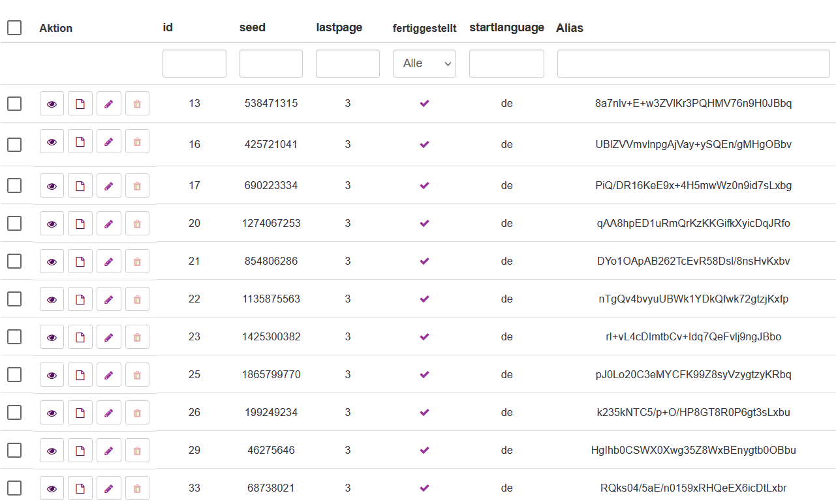Select the checkbox for id 25
The width and height of the screenshot is (836, 504).
point(14,375)
